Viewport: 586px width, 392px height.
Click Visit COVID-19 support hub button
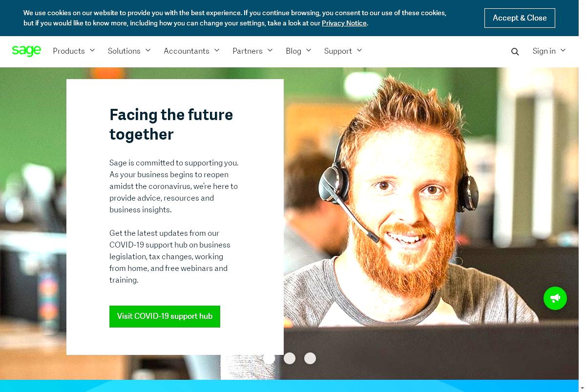[x=165, y=316]
